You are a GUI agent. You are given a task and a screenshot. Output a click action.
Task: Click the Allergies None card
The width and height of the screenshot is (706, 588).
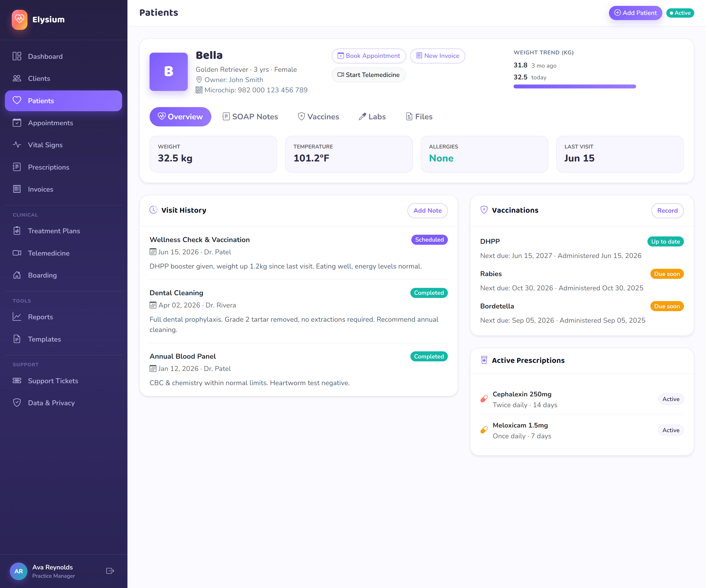484,154
